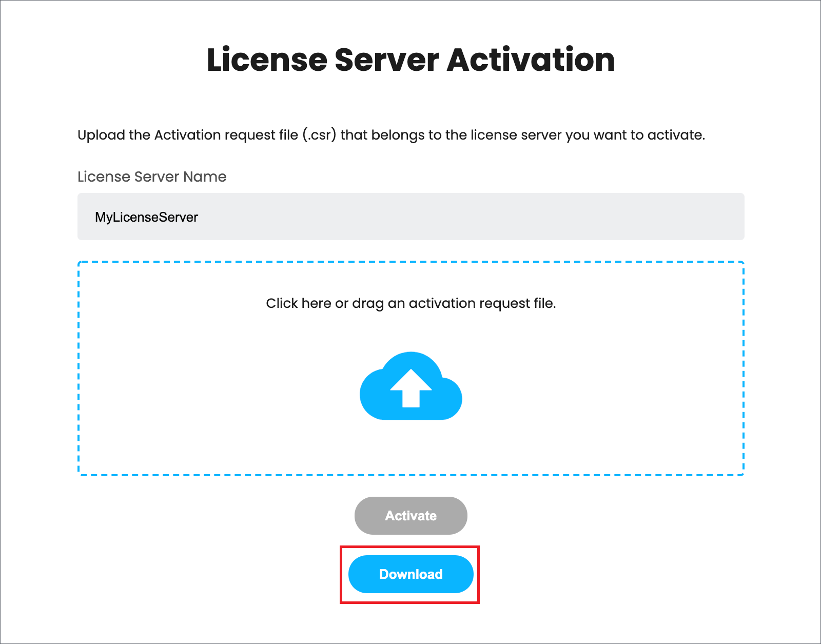Click the grayed-out Activate control
The width and height of the screenshot is (821, 644).
point(411,516)
